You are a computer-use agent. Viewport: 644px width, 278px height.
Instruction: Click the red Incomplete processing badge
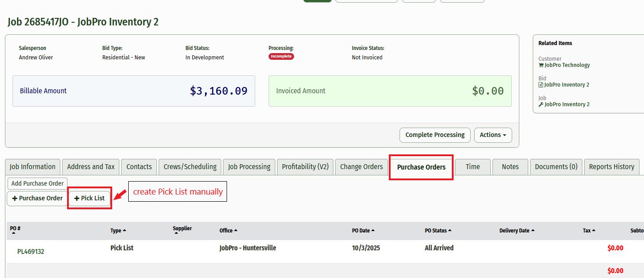281,57
